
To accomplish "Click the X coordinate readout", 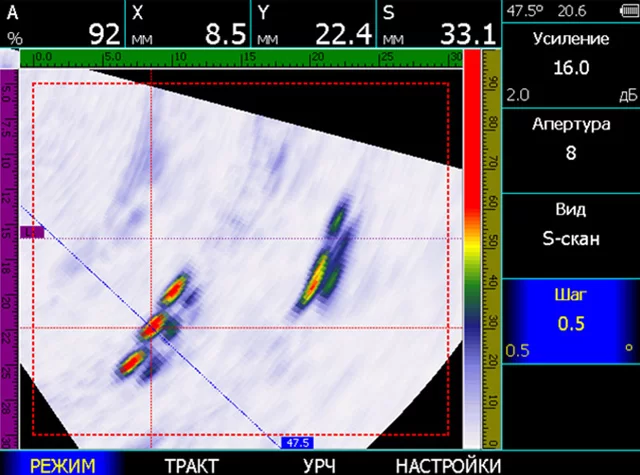I will click(190, 25).
